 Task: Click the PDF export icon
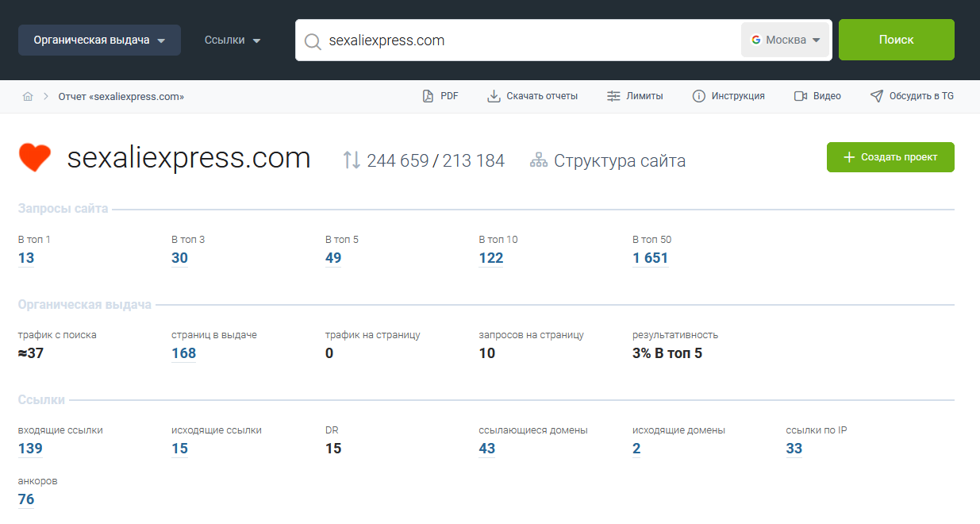pyautogui.click(x=428, y=96)
